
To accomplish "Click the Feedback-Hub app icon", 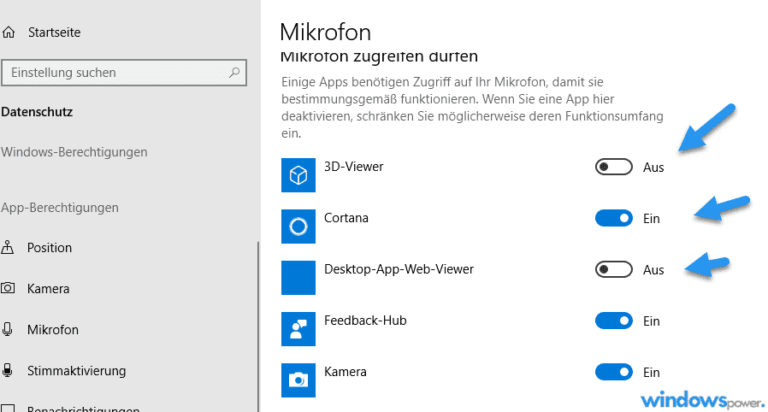I will 298,329.
